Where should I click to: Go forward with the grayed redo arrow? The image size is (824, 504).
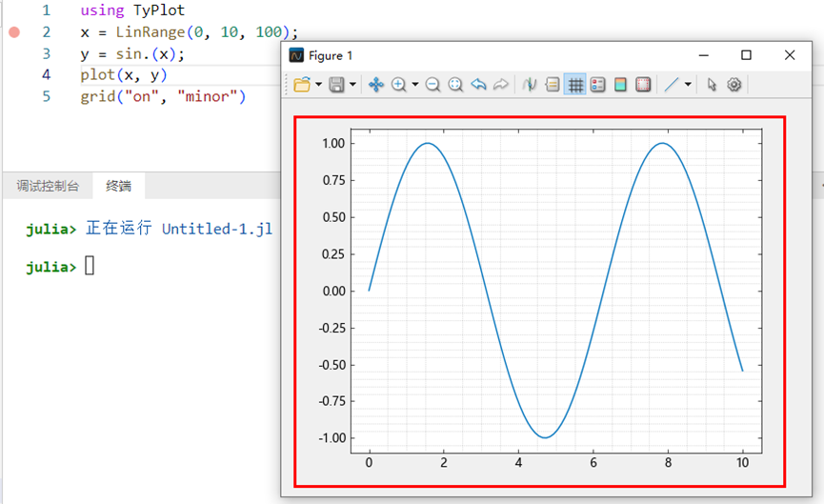[x=501, y=85]
